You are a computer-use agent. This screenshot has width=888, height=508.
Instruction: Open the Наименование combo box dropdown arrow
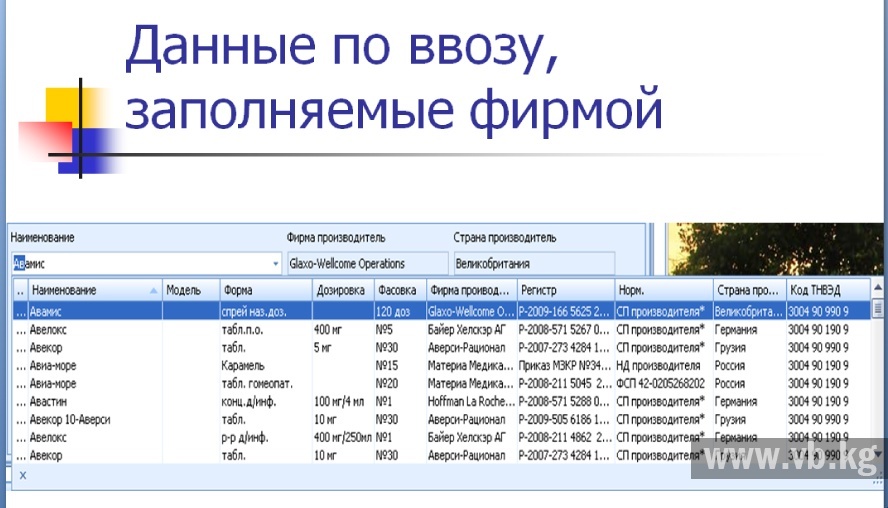(275, 264)
